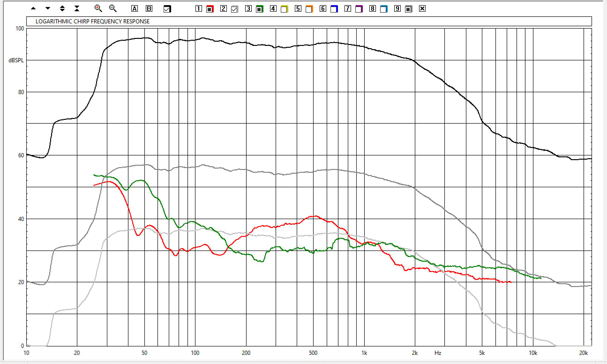The width and height of the screenshot is (607, 364).
Task: Click the 5k frequency axis label
Action: click(482, 353)
